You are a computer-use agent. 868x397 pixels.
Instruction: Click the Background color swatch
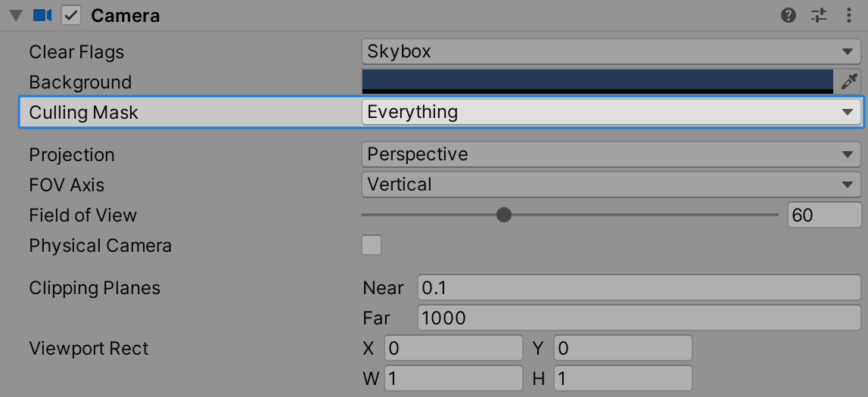coord(597,81)
